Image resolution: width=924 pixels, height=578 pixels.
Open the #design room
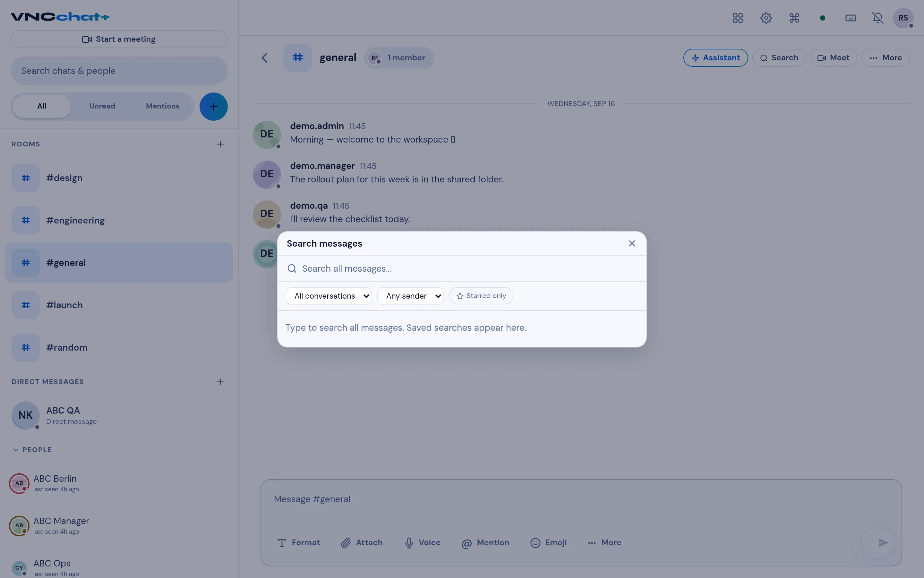tap(119, 178)
